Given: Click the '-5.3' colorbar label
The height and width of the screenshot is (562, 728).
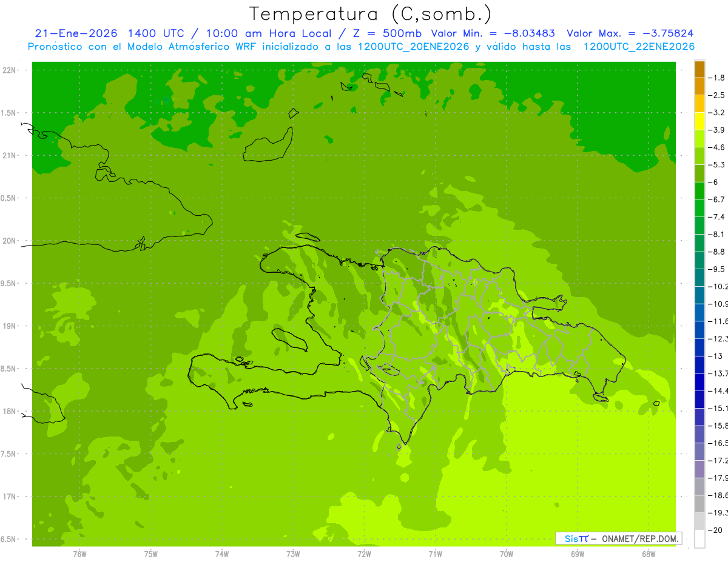Looking at the screenshot, I should pos(718,165).
